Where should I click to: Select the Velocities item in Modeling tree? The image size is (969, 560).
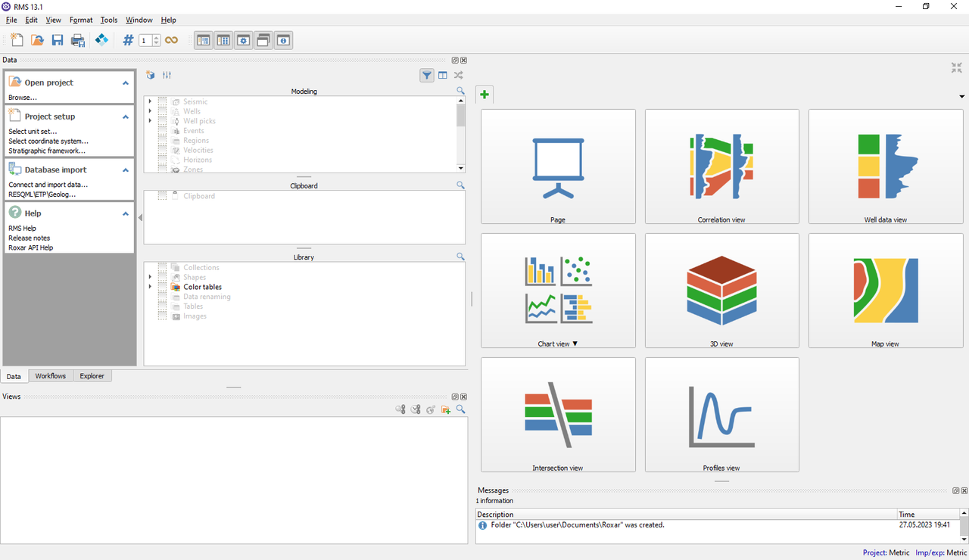coord(198,150)
